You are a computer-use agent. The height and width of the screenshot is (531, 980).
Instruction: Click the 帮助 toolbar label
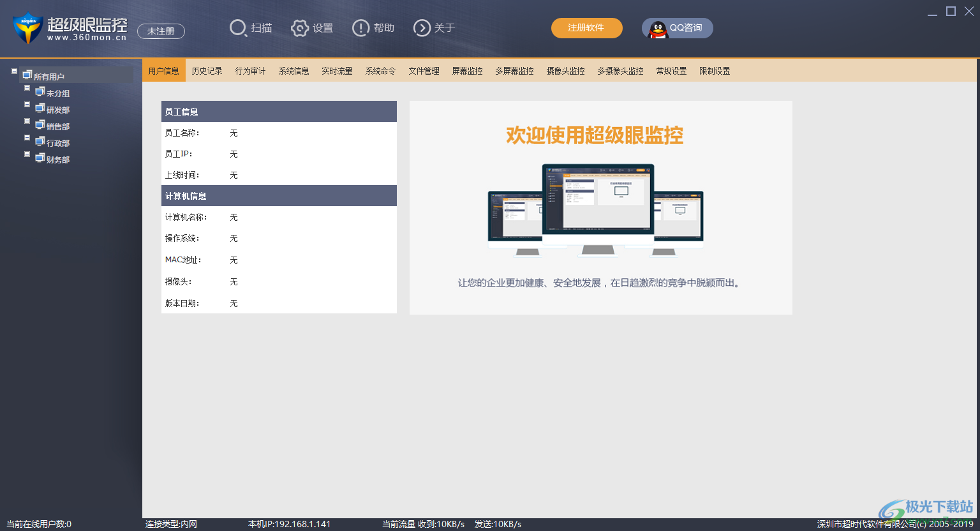(384, 28)
